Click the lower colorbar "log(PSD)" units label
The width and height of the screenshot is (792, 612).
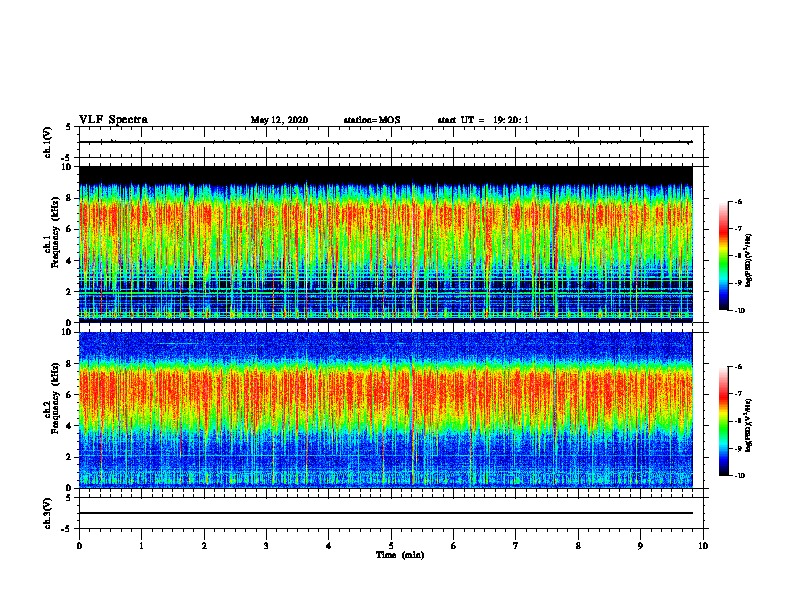[x=749, y=425]
